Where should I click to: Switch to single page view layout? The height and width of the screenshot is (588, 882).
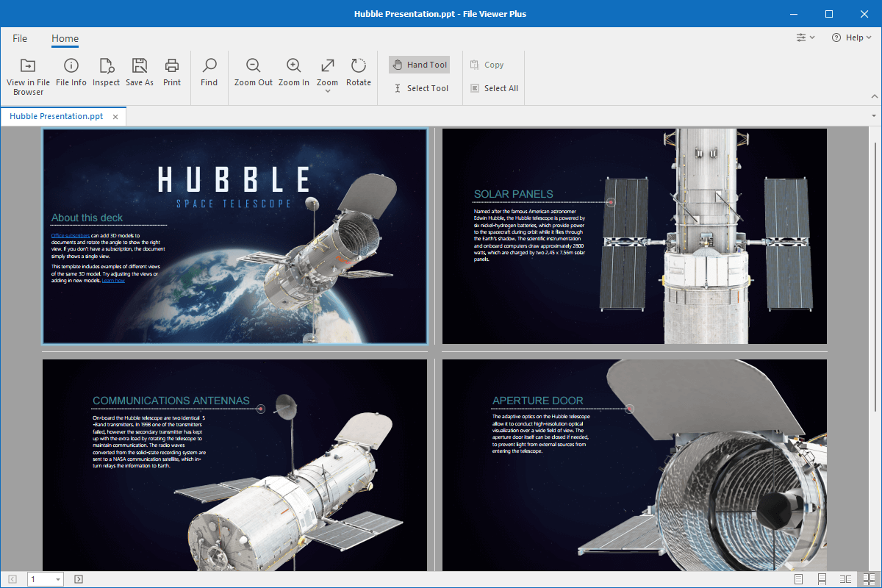pyautogui.click(x=799, y=580)
